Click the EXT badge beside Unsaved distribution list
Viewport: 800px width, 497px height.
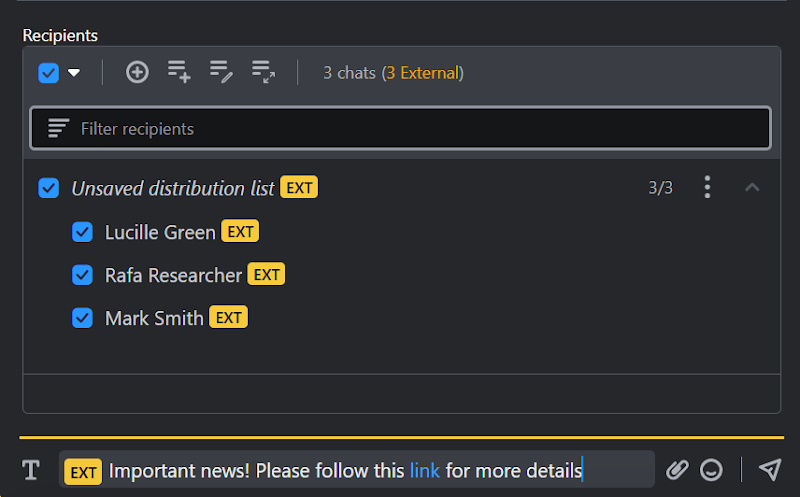[299, 187]
